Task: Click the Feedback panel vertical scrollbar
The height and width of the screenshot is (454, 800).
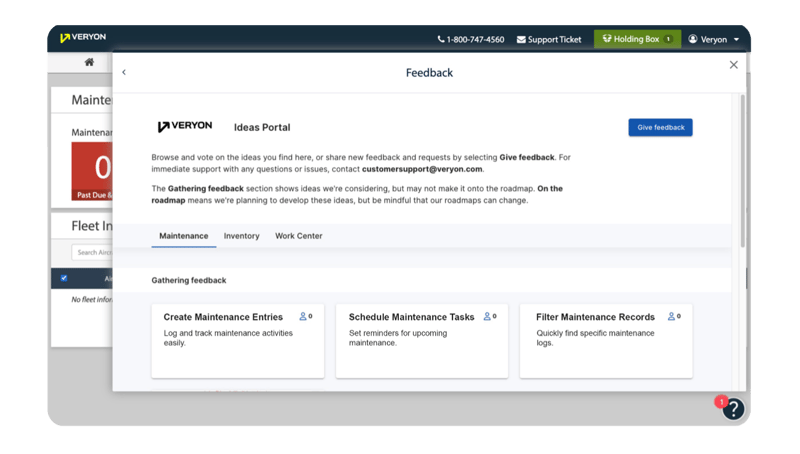Action: coord(742,171)
